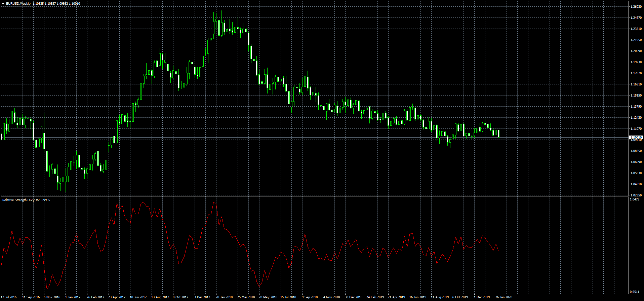Click the 26 Jan 2020 date label
644x301 pixels.
pos(504,297)
